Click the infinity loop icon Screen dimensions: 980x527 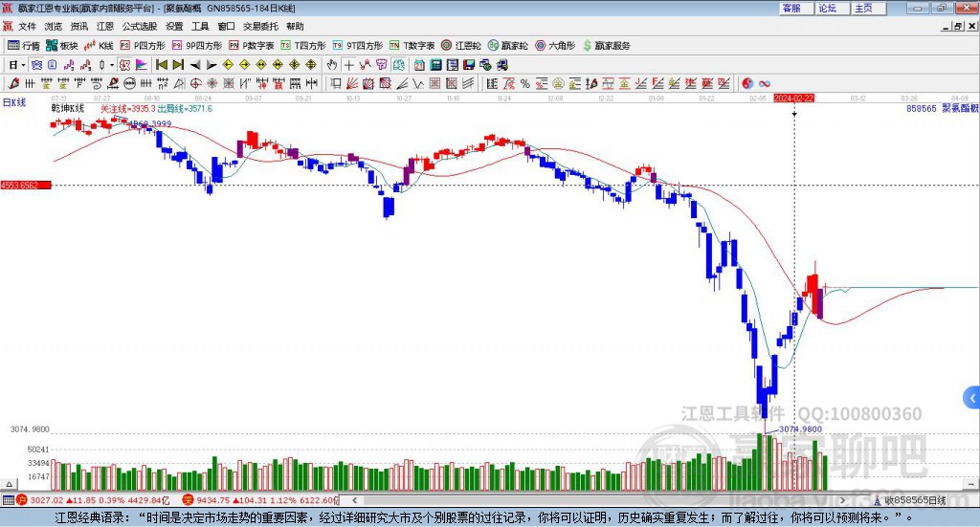765,83
